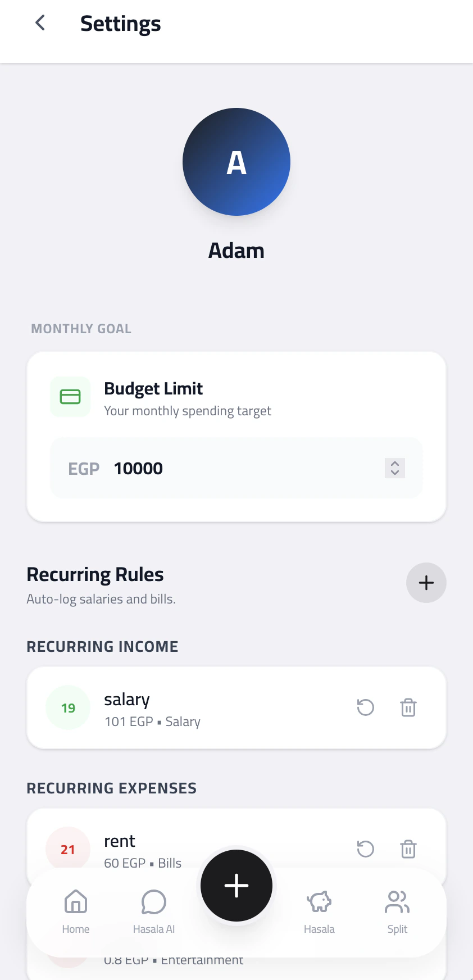Tap the Adam profile name

pos(236,251)
